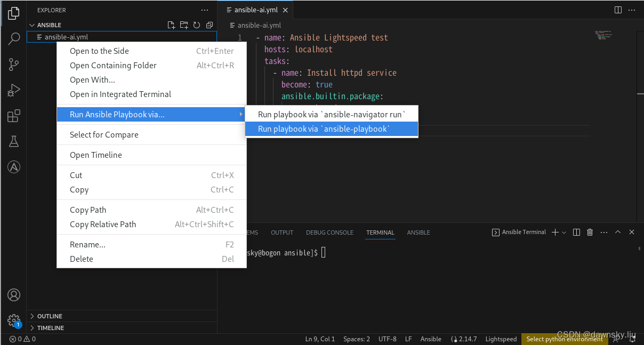Click New Folder icon in Explorer header
The height and width of the screenshot is (345, 644).
[x=184, y=25]
